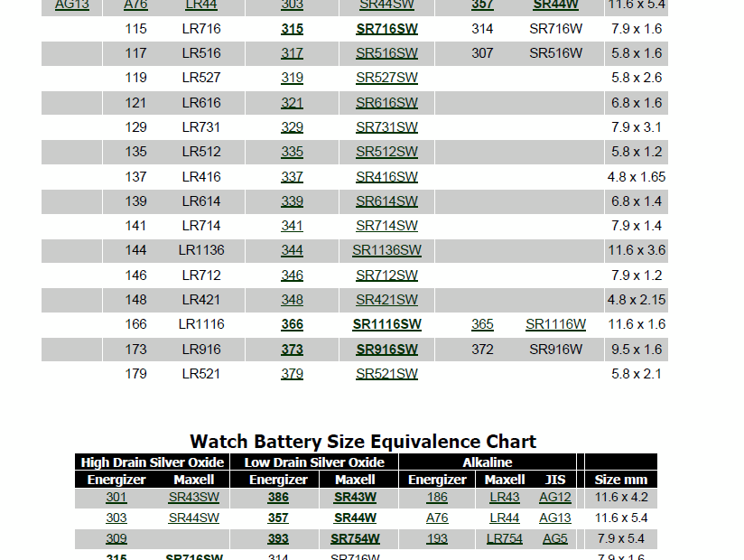Follow the SR614SW link

[386, 201]
